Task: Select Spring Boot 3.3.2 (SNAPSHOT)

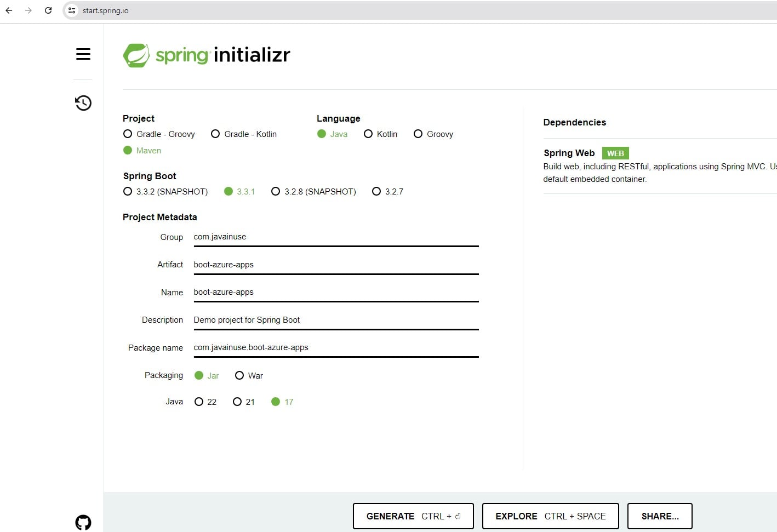Action: [x=165, y=192]
